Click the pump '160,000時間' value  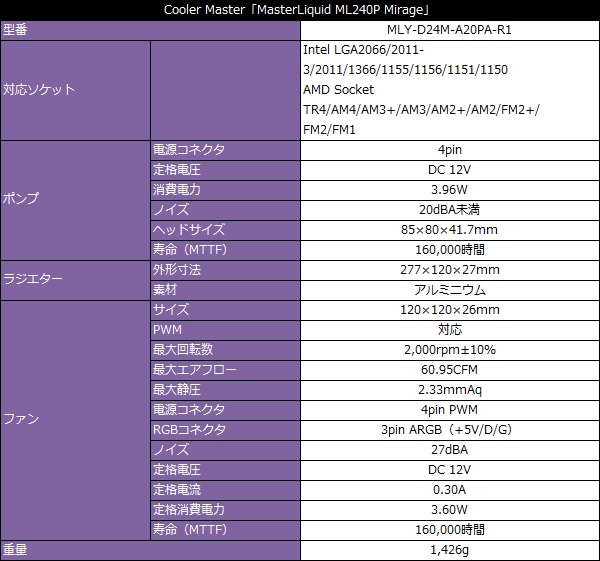click(x=450, y=250)
